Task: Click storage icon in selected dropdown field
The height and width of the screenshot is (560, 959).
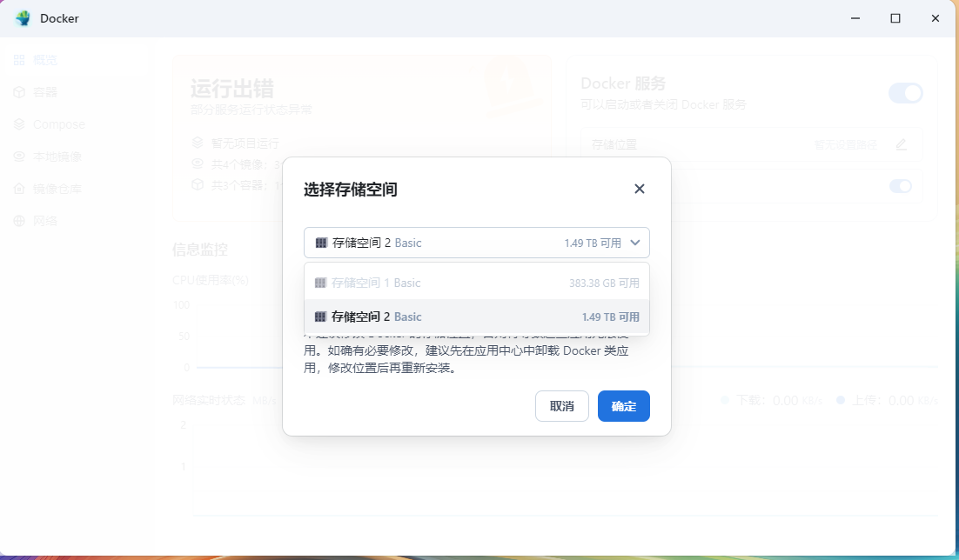Action: (x=321, y=243)
